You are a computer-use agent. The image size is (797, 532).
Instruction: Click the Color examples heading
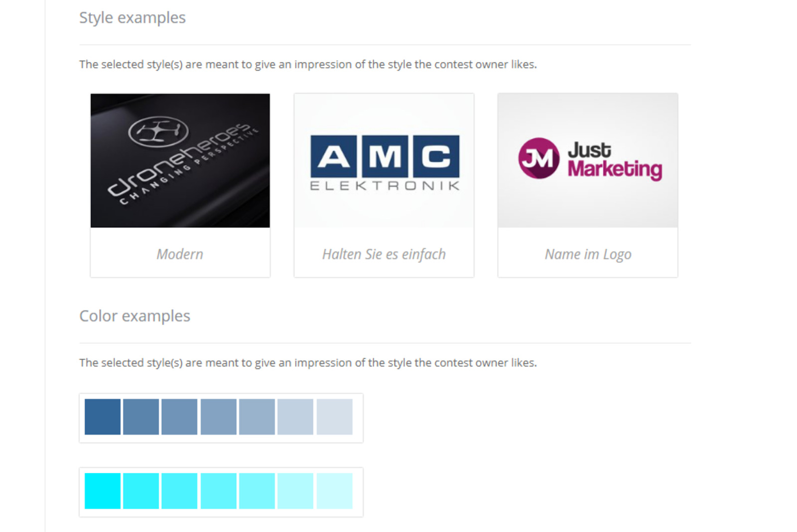[x=135, y=316]
